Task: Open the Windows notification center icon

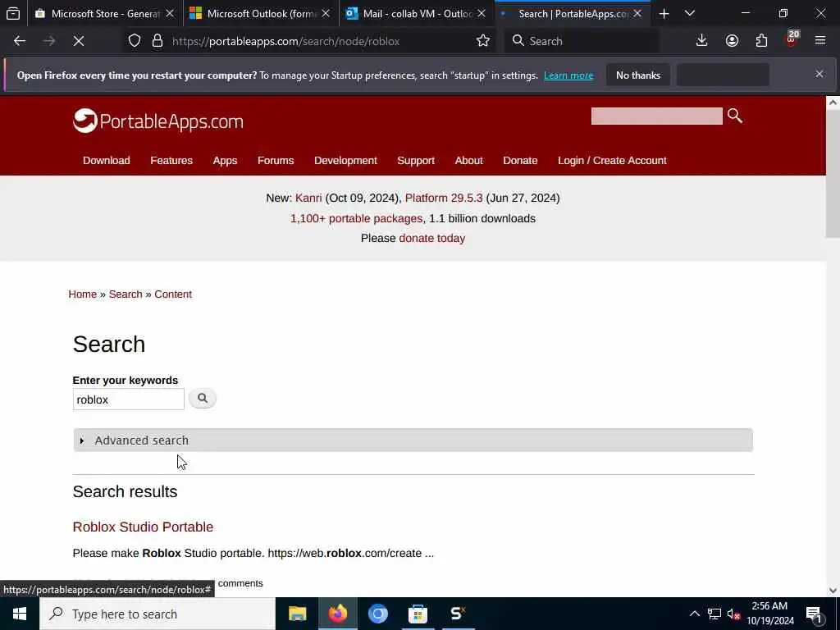Action: coord(815,614)
